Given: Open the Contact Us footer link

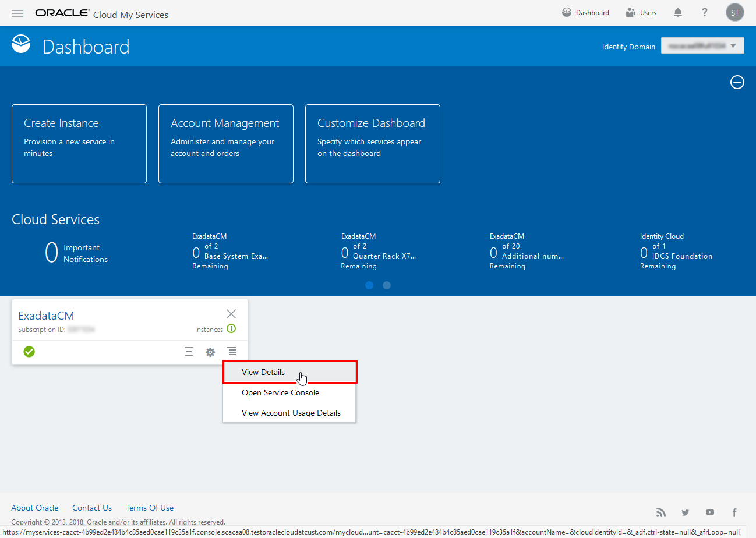Looking at the screenshot, I should [x=92, y=508].
